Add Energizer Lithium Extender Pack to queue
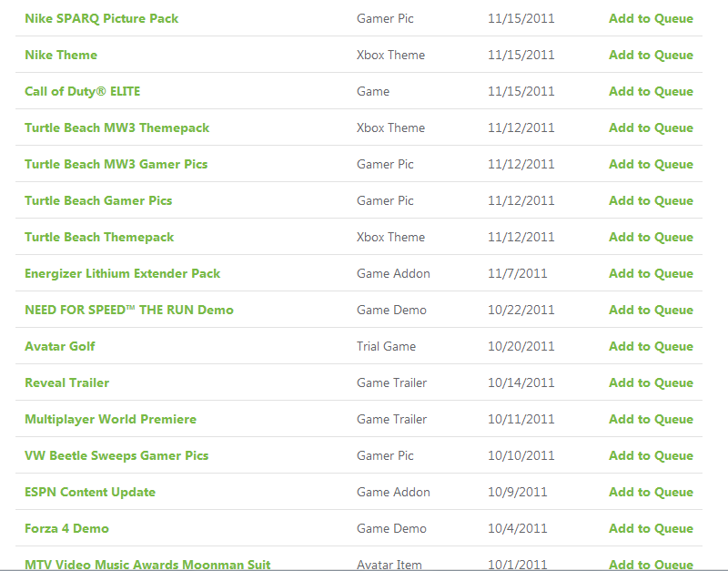This screenshot has height=571, width=728. tap(651, 273)
